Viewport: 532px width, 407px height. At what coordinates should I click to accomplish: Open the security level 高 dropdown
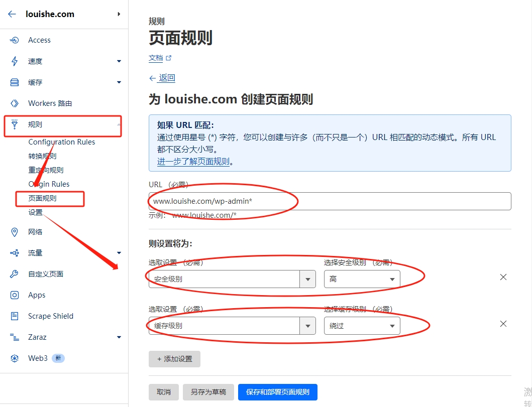pyautogui.click(x=362, y=279)
